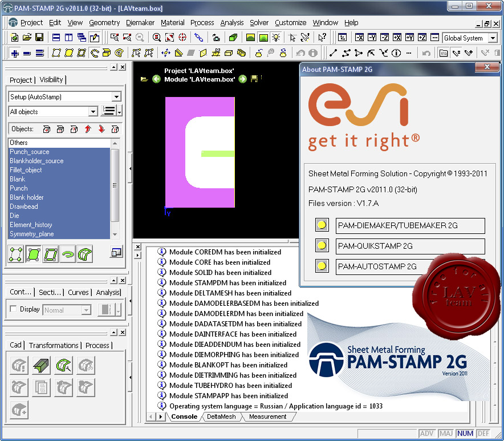Screen dimensions: 504x441
Task: Click the green filled surface display icon
Action: (x=33, y=254)
